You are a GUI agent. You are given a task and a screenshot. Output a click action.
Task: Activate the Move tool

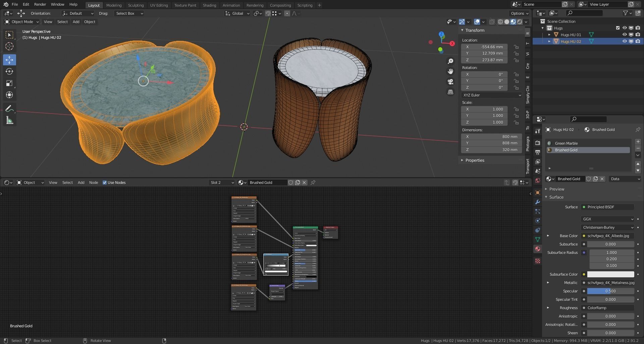coord(9,60)
